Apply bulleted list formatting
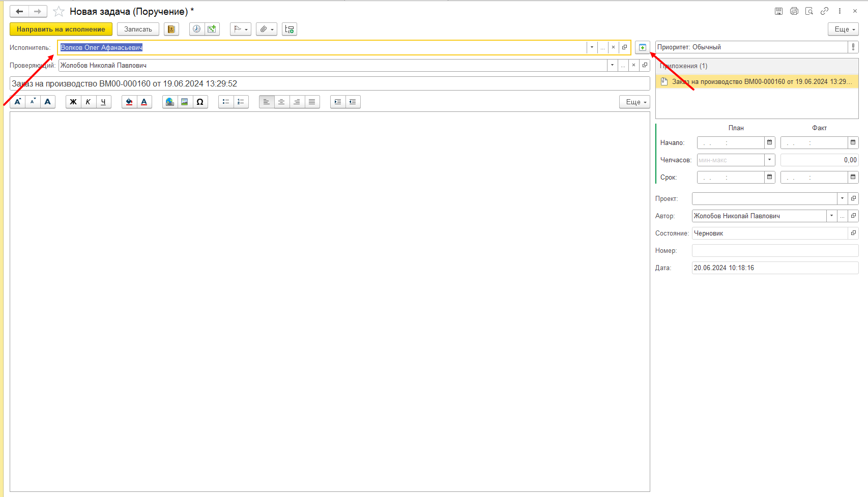The height and width of the screenshot is (497, 868). pyautogui.click(x=226, y=102)
